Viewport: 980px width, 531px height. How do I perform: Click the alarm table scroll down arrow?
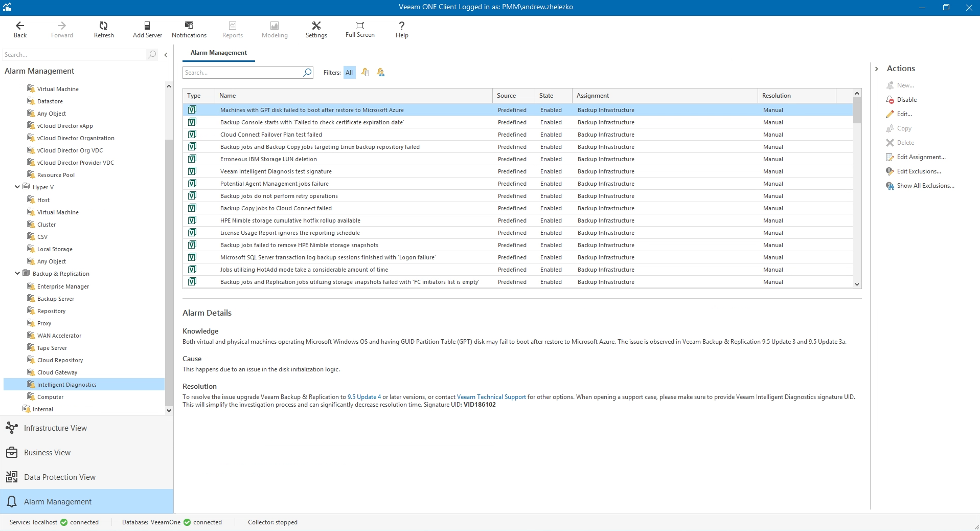857,284
